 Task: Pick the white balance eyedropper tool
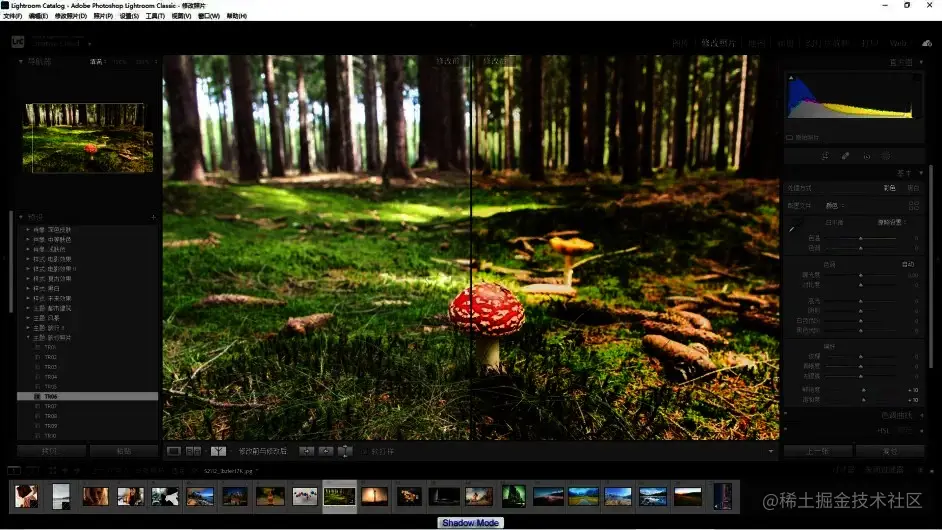tap(793, 228)
